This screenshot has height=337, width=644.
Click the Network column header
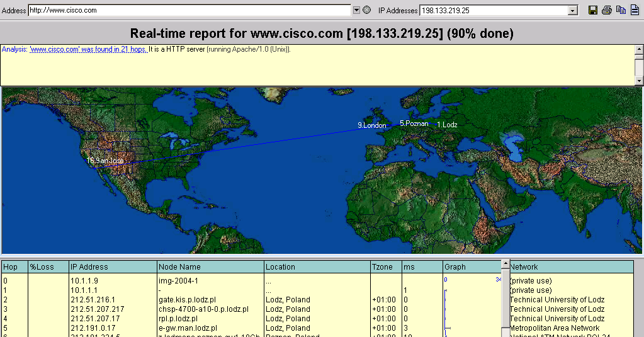(x=572, y=266)
